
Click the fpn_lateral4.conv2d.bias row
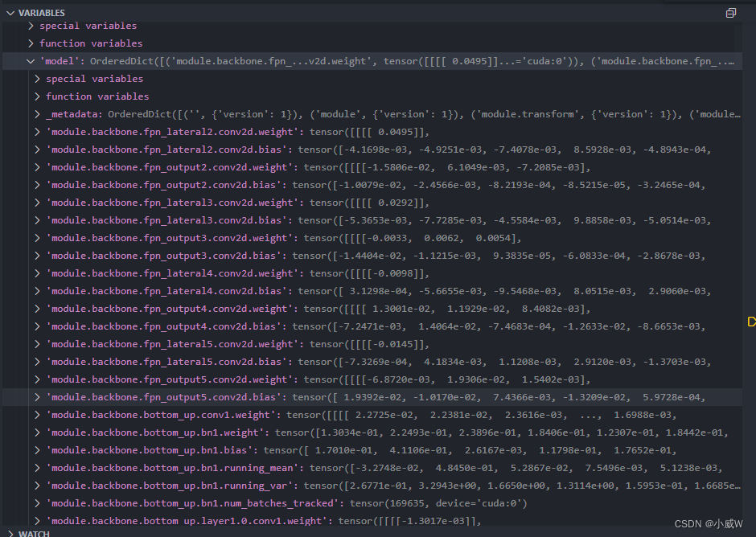(372, 291)
